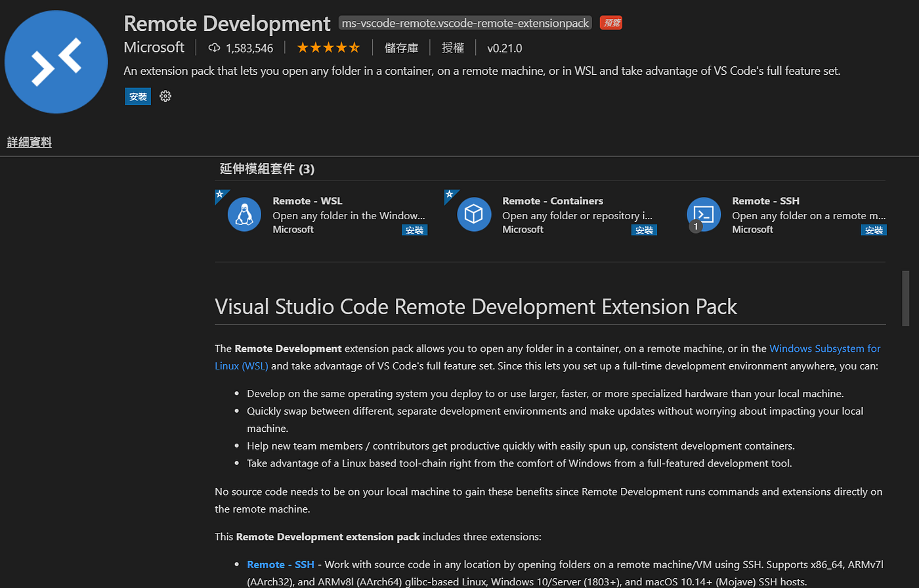Install the Remote - Containers extension
919x588 pixels.
click(x=644, y=230)
